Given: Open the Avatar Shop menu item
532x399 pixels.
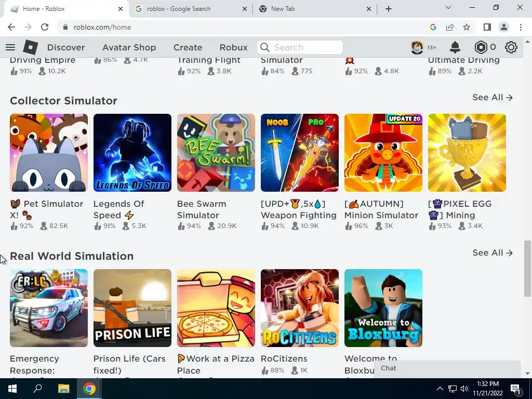Looking at the screenshot, I should coord(129,47).
